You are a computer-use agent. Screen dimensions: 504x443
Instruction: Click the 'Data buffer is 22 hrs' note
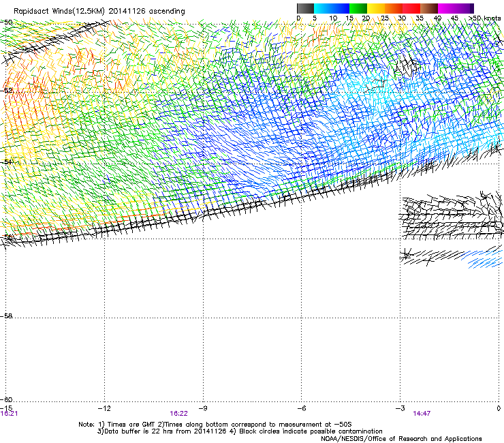(x=240, y=431)
